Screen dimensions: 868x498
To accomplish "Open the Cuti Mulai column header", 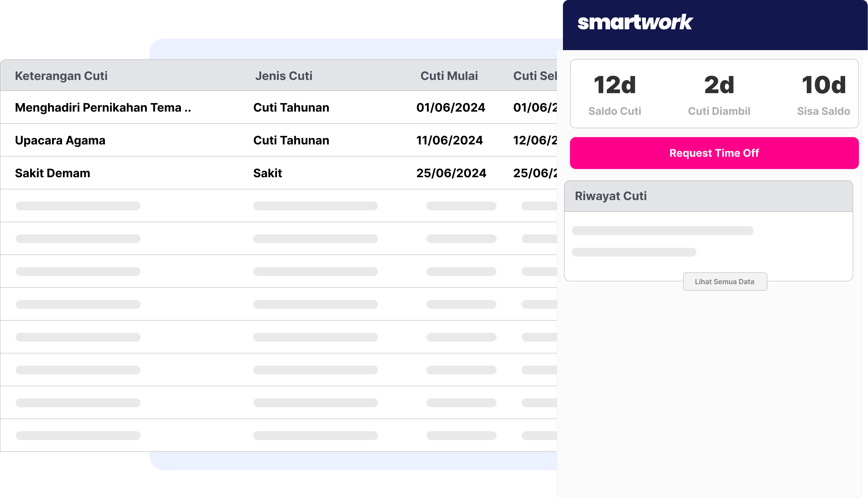I will (449, 76).
